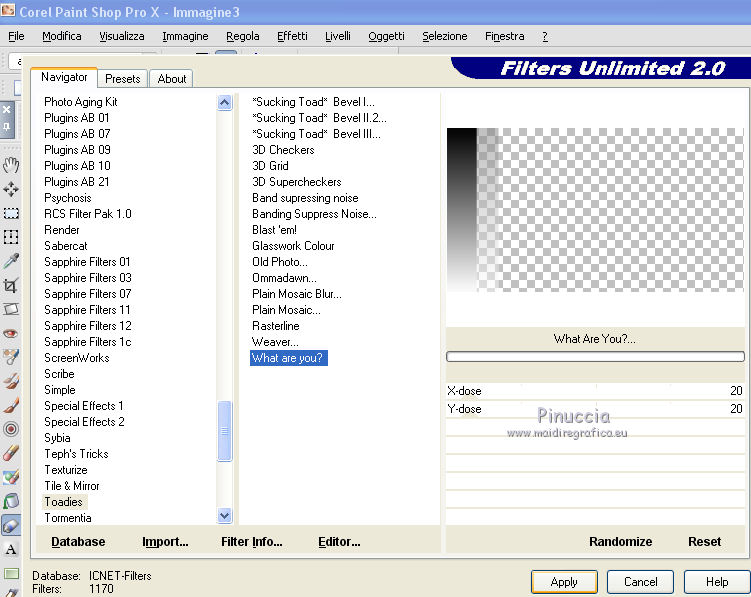Screen dimensions: 751x597
Task: Select the Clone brush tool
Action: [11, 381]
